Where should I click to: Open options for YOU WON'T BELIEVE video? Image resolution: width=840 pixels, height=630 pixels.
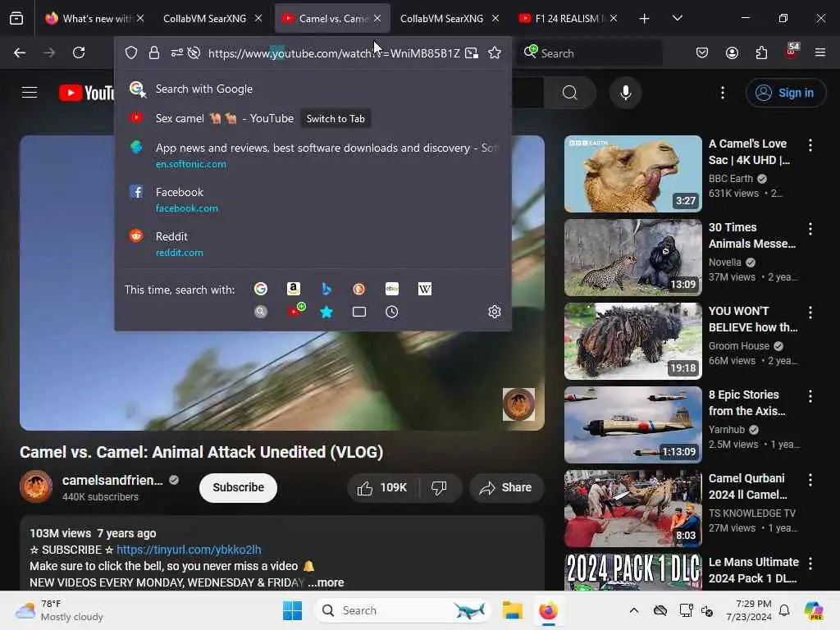[810, 313]
